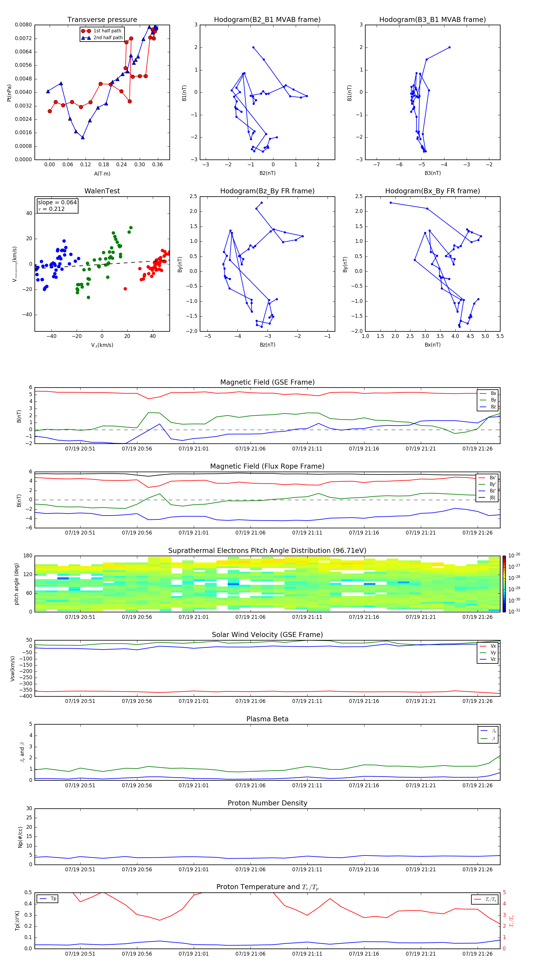Select the "Bz(nT)" x-axis label
The width and height of the screenshot is (535, 980).
pos(267,345)
